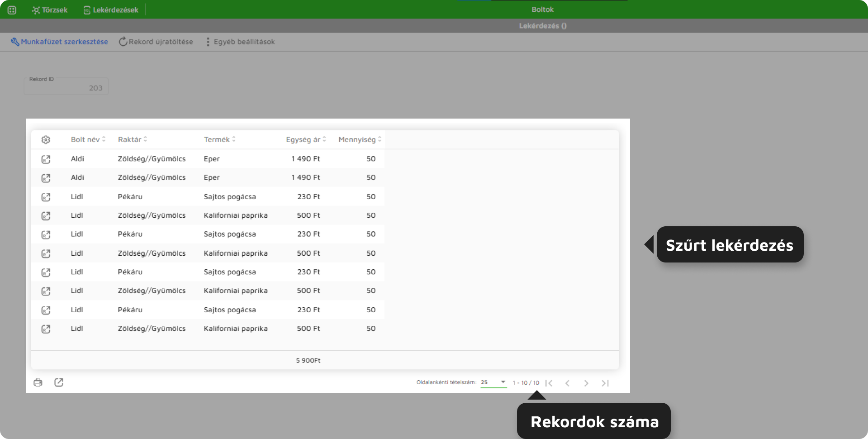
Task: Sort by Bolt név column
Action: tap(88, 139)
